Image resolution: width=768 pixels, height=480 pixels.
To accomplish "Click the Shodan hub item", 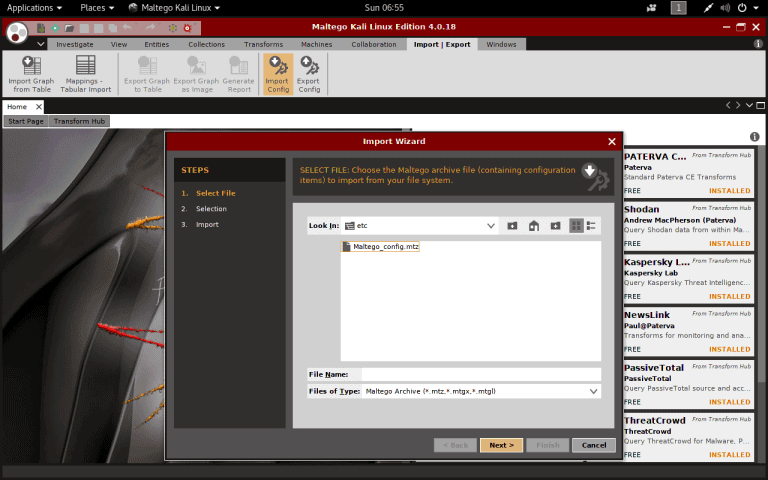I will click(688, 226).
